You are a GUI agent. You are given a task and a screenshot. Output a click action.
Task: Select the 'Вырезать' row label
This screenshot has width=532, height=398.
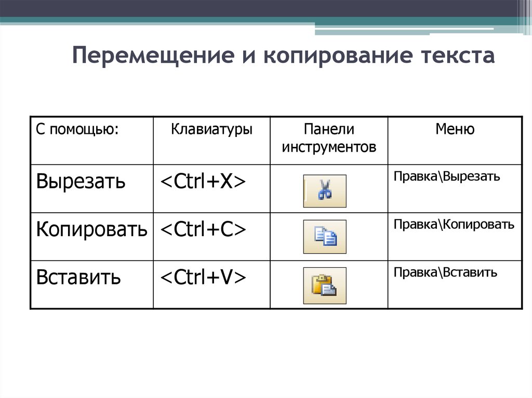(x=81, y=181)
